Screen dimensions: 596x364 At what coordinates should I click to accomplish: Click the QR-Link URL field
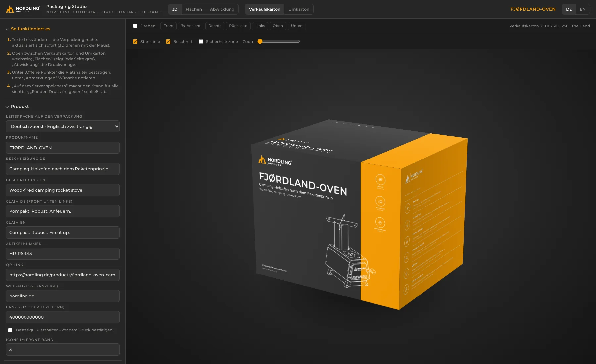coord(63,275)
